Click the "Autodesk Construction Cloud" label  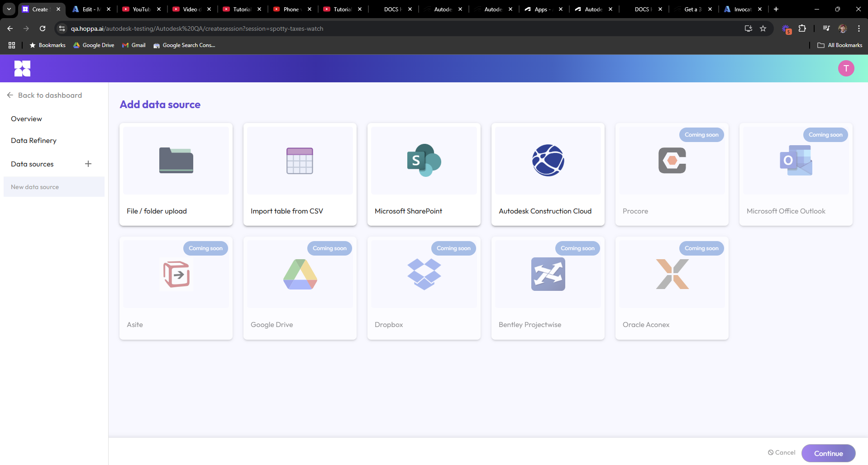[545, 211]
